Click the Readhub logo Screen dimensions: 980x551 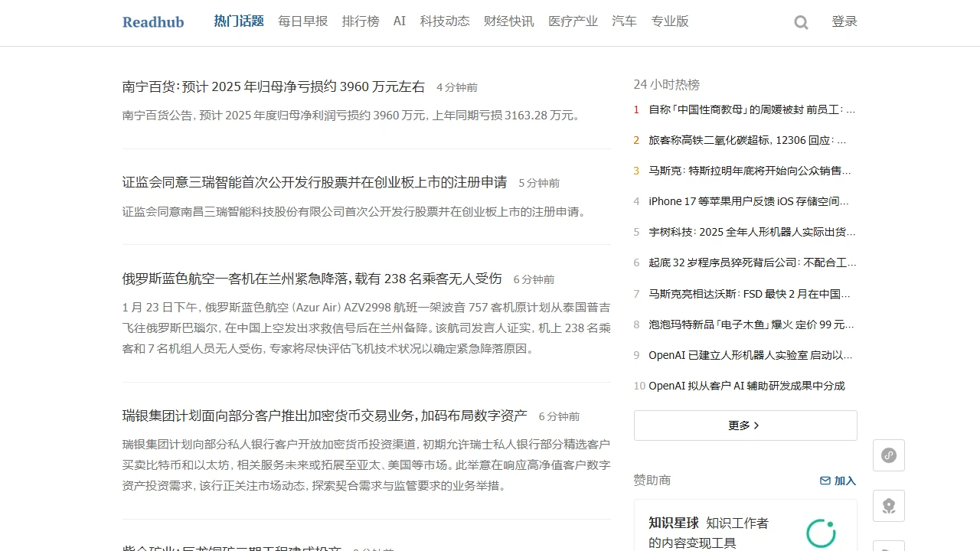pos(153,22)
